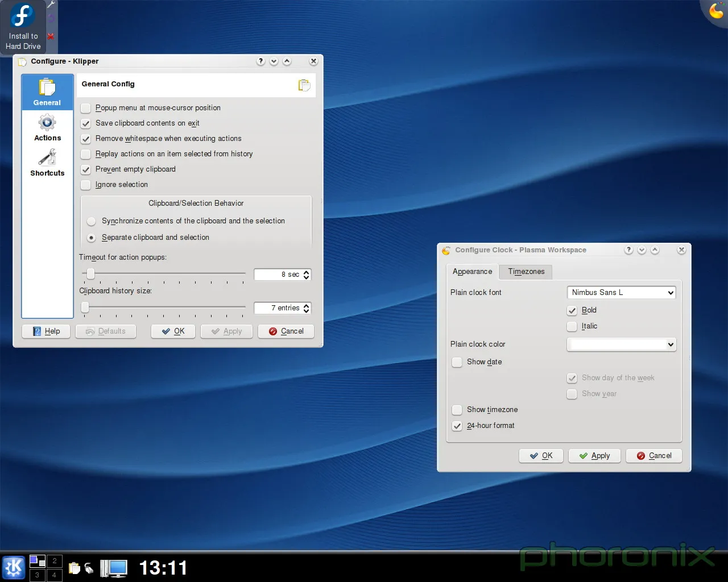Click Cancel in the Klipper dialog
Viewport: 728px width, 582px height.
286,331
